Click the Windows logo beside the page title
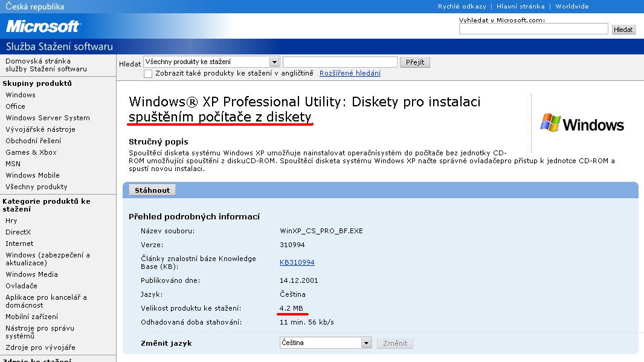Viewport: 644px width, 362px height. click(582, 123)
